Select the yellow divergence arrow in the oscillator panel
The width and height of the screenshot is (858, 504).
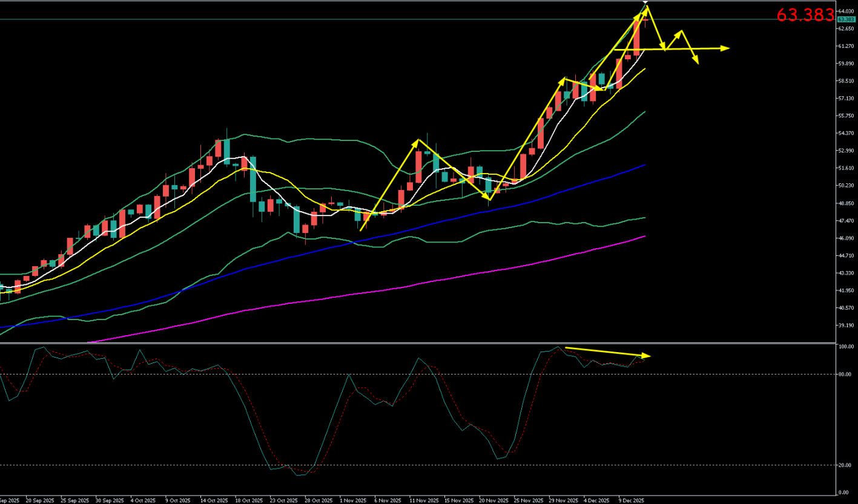click(606, 352)
